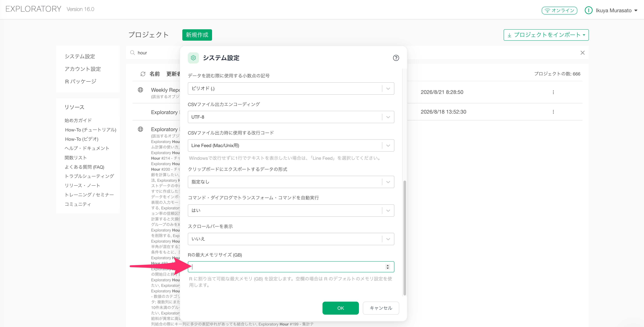Click the プロジェクトの数: 666 text

(557, 74)
